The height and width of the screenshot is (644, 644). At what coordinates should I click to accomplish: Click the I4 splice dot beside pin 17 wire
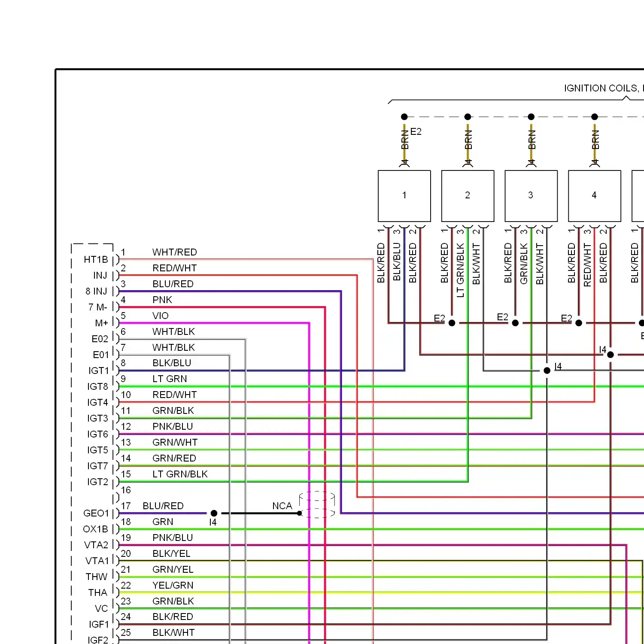pos(214,513)
